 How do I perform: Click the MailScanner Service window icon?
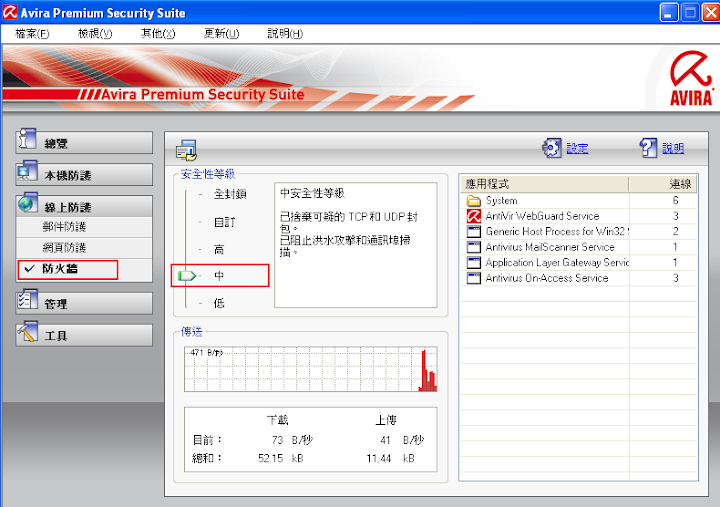[473, 247]
